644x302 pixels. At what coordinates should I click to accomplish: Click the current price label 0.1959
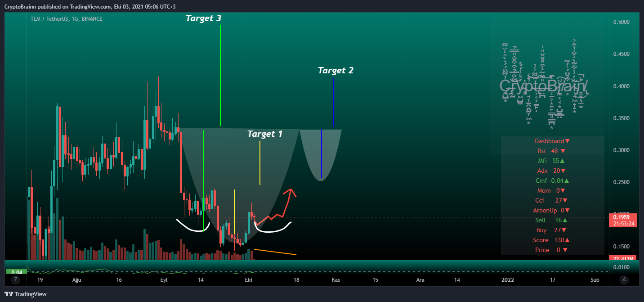tap(622, 217)
